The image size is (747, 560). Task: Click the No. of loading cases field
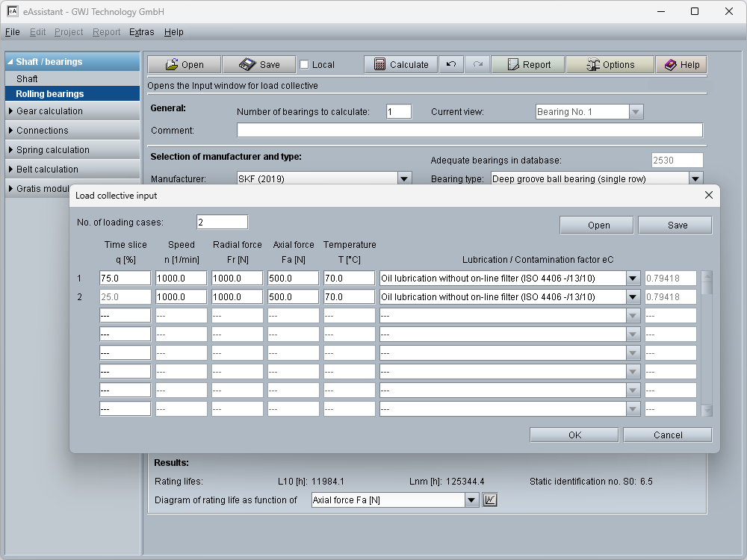[x=222, y=223]
